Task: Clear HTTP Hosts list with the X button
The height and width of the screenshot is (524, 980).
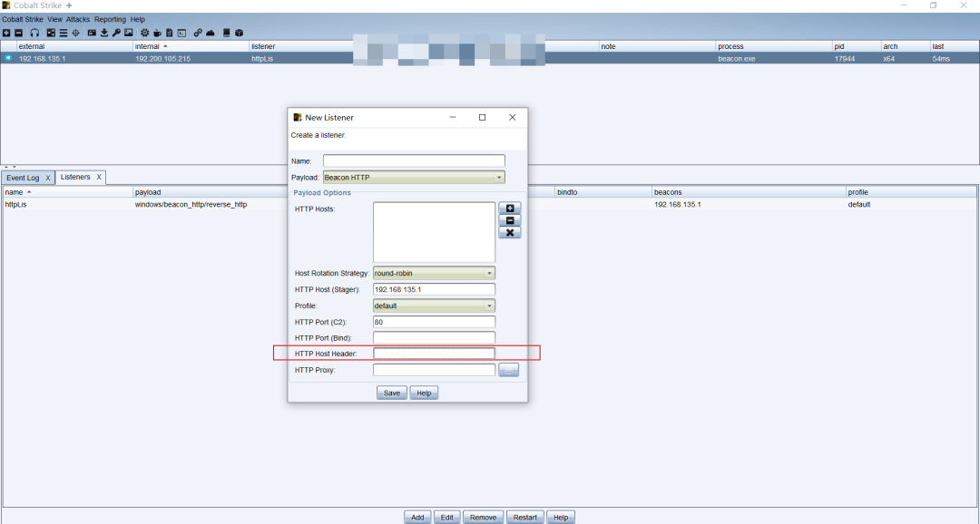Action: [x=510, y=233]
